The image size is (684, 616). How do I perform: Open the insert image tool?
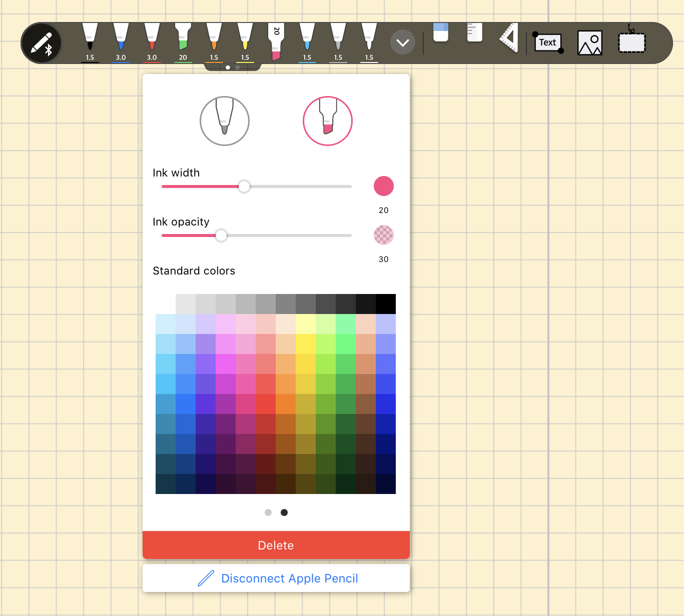pyautogui.click(x=590, y=43)
